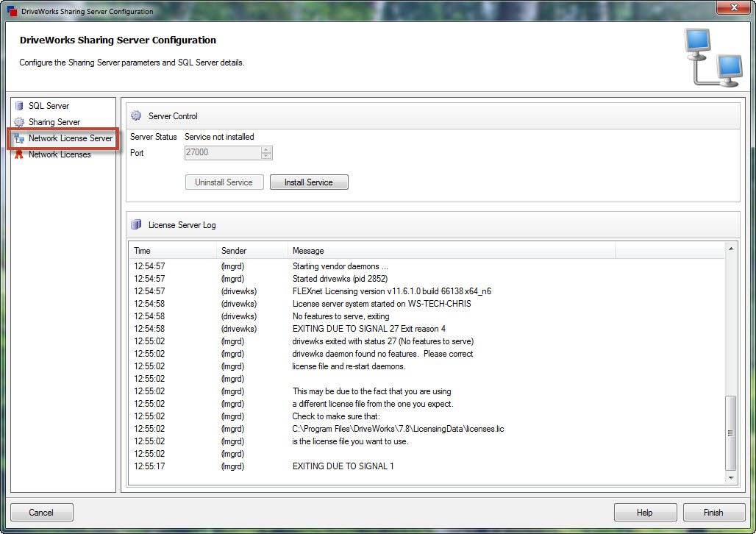Decrease the Port value with down arrow

[266, 156]
